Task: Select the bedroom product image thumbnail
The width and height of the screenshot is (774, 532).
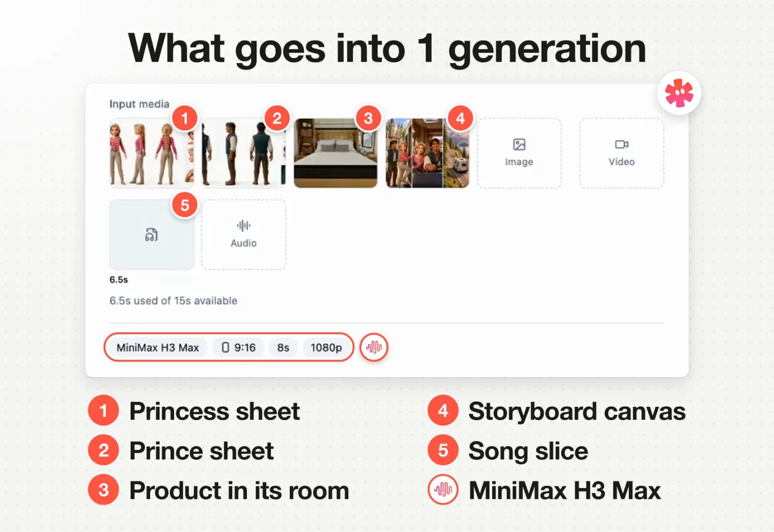Action: [335, 153]
